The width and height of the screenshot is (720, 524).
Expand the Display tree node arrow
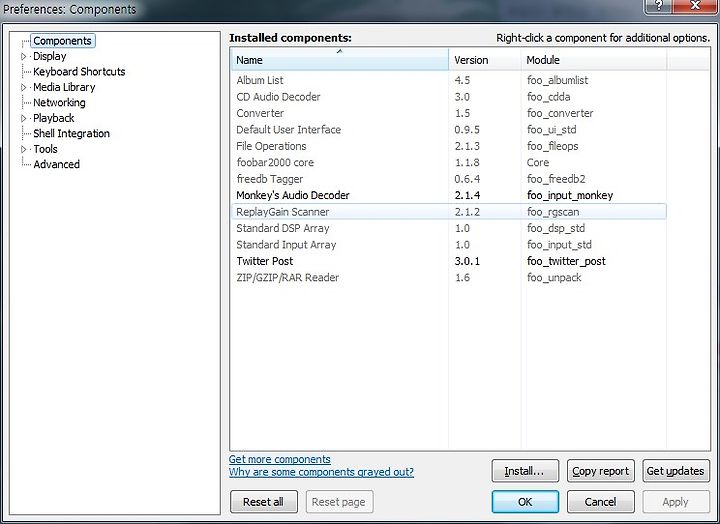(24, 56)
